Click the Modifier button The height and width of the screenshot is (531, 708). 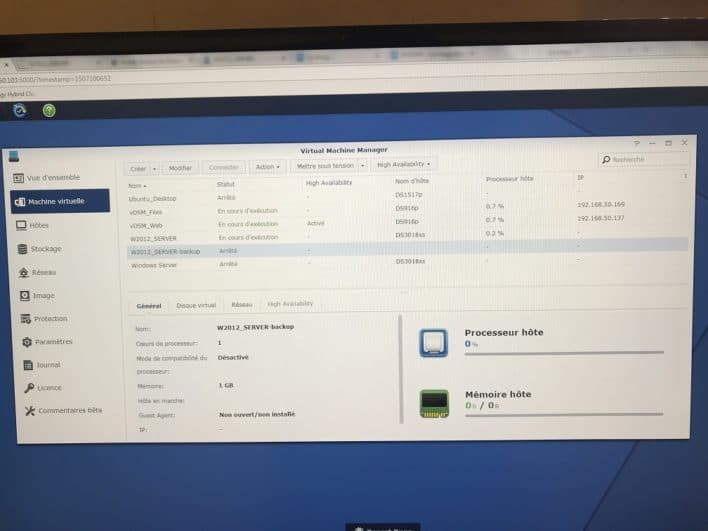click(x=180, y=168)
